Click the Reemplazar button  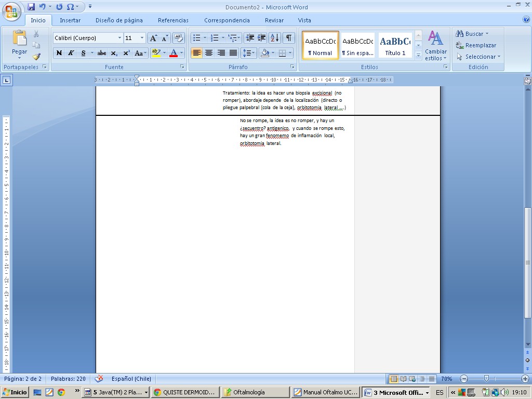tap(476, 45)
